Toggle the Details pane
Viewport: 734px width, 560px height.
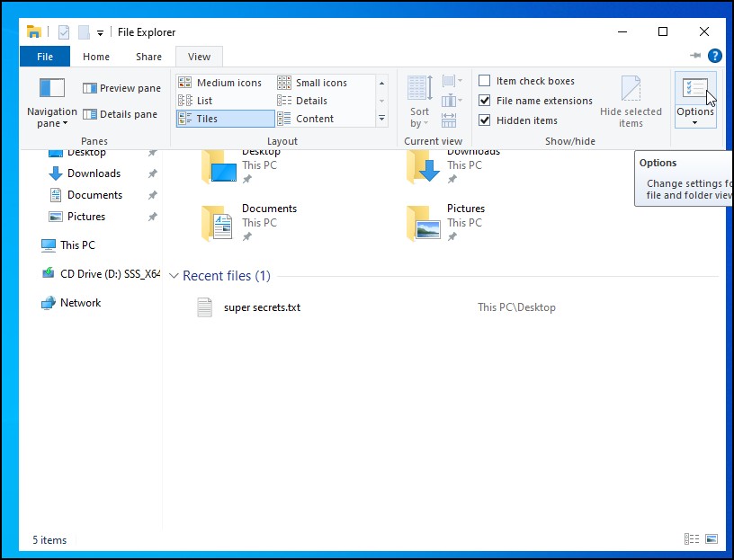[121, 114]
